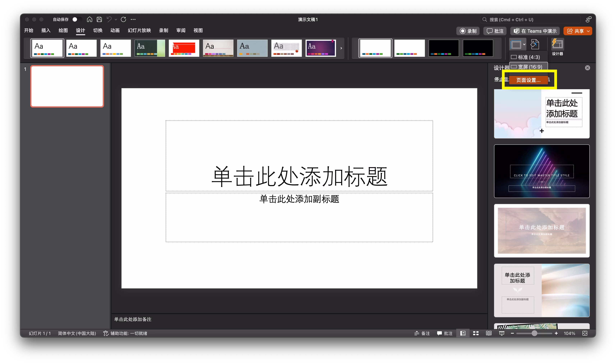Switch to slide sorter grid view
The width and height of the screenshot is (616, 364).
476,333
